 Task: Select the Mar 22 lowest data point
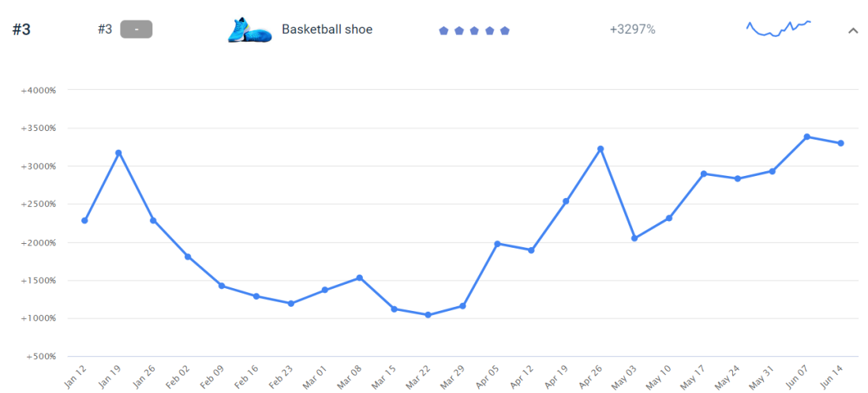428,315
